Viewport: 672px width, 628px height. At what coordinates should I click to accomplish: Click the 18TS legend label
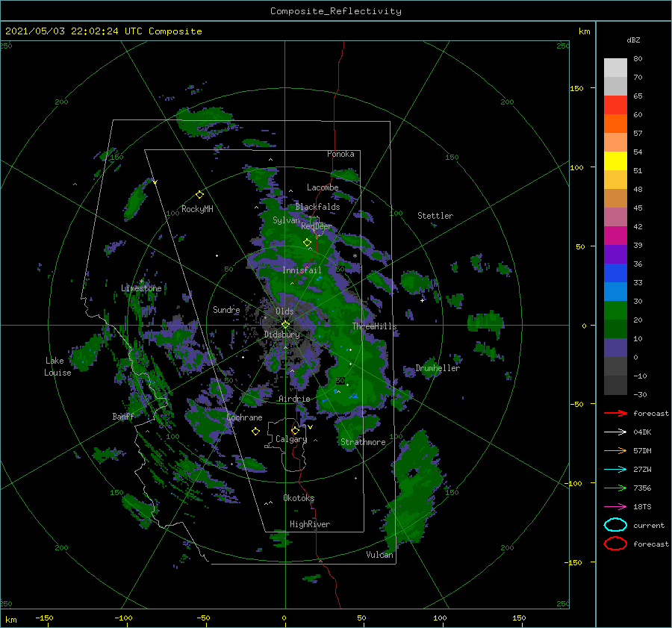(x=642, y=507)
